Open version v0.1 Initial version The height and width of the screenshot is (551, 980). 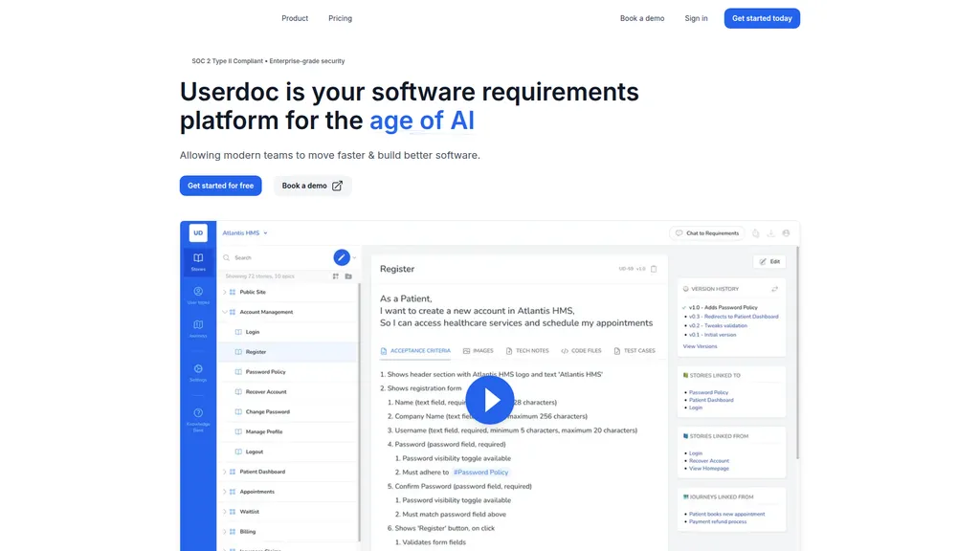tap(712, 335)
